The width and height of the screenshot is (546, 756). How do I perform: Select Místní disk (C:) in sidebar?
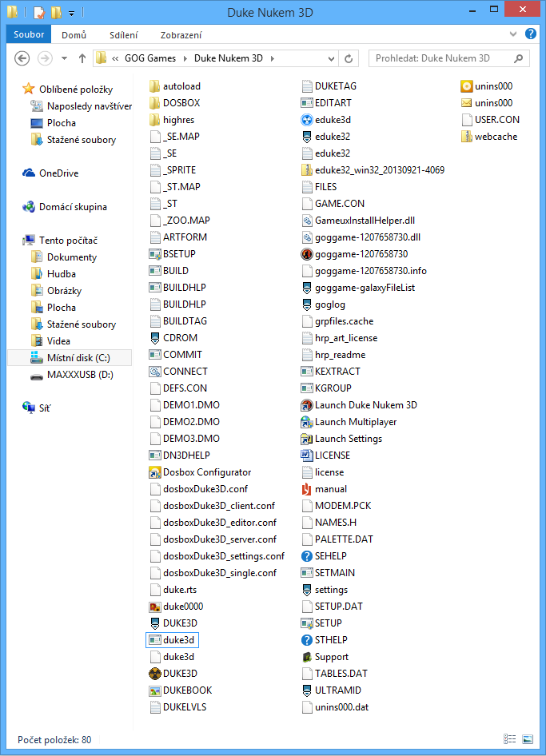(x=70, y=358)
